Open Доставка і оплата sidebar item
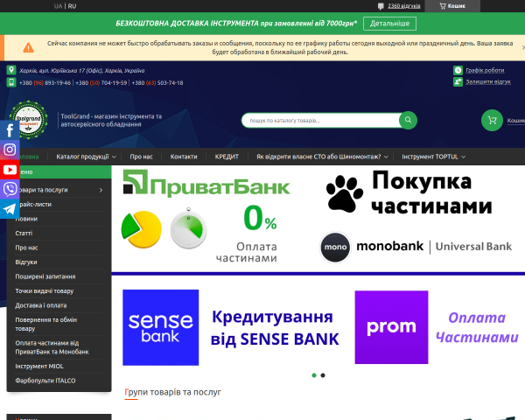 41,305
